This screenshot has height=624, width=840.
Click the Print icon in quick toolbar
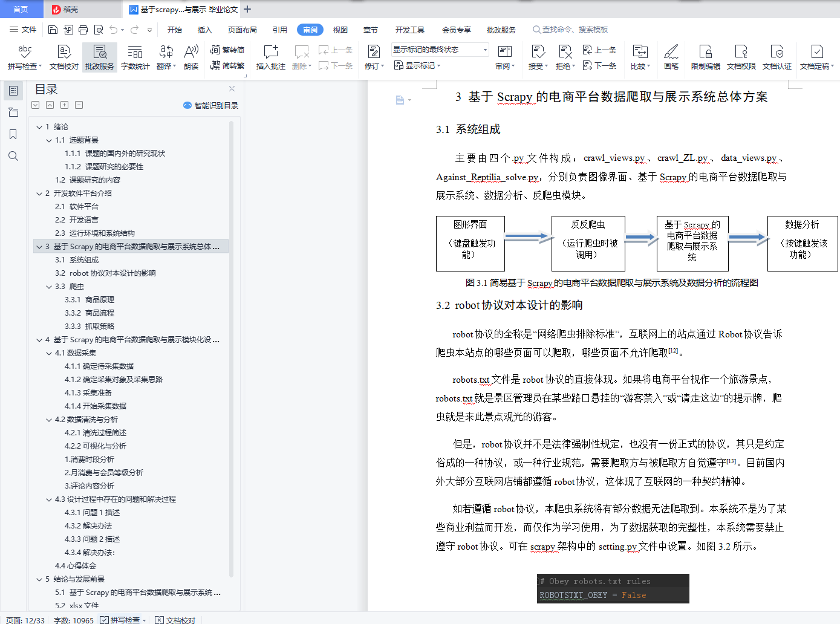pos(83,30)
